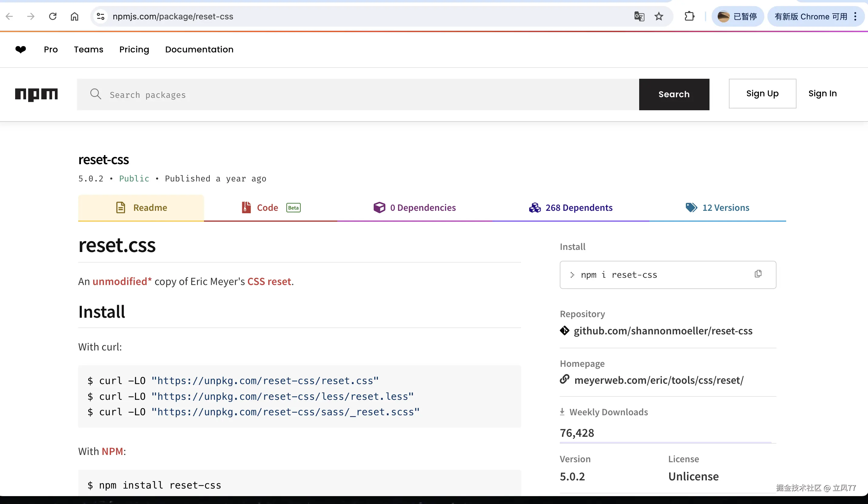Click the Repository label in sidebar
868x504 pixels.
tap(582, 313)
